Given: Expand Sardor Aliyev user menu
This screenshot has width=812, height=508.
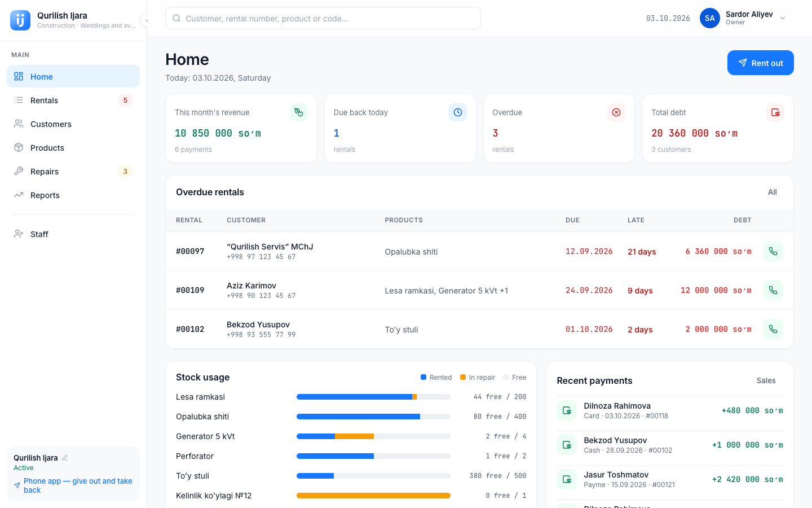Looking at the screenshot, I should coord(783,18).
